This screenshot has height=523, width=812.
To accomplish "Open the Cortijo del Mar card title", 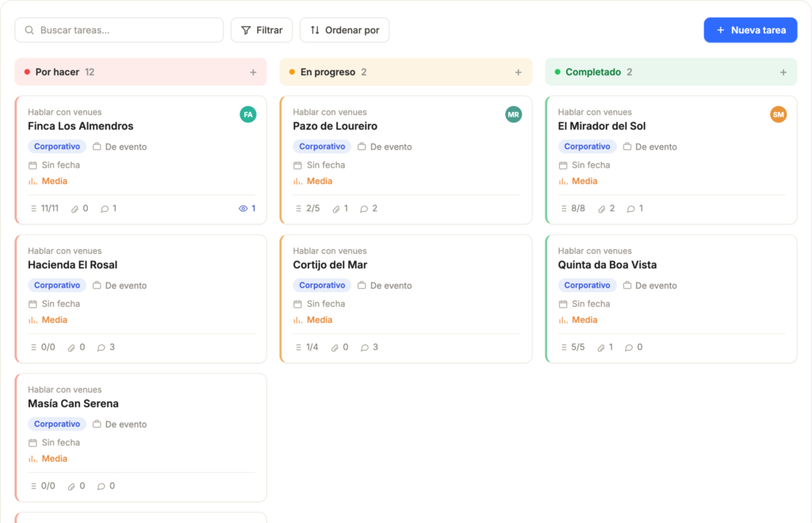I will click(330, 265).
